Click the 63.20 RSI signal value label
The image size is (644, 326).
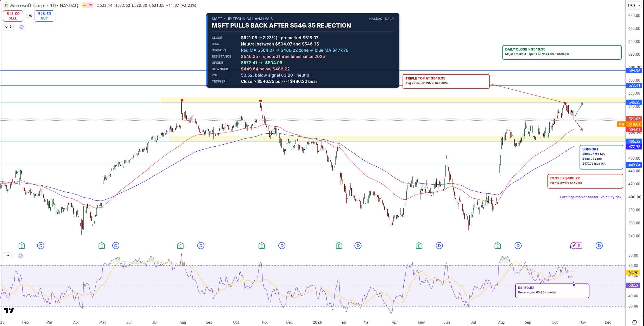point(633,273)
